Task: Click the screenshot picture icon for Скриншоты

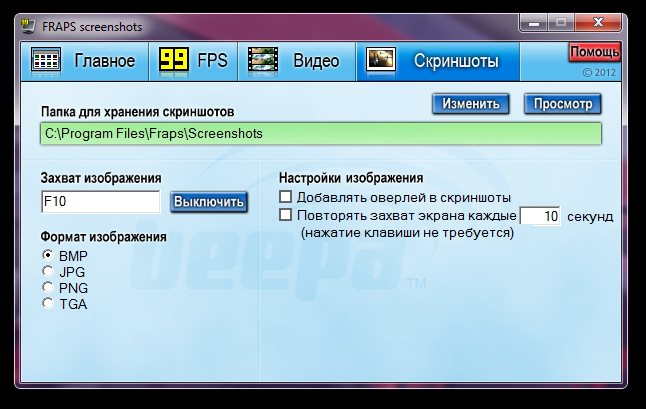Action: 381,60
